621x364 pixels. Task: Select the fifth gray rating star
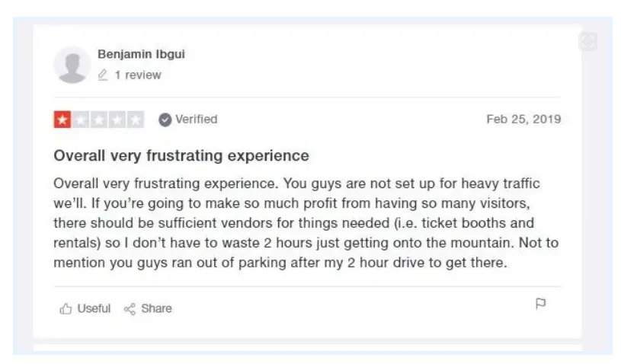pyautogui.click(x=135, y=120)
